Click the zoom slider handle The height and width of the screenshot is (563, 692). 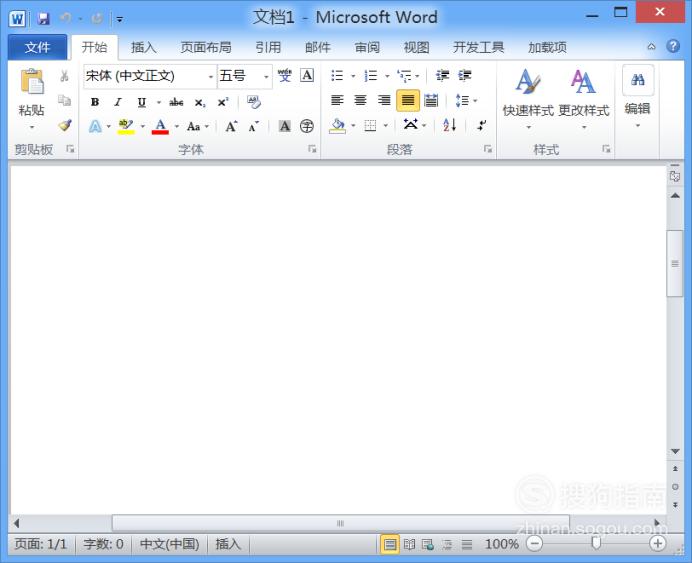click(596, 543)
